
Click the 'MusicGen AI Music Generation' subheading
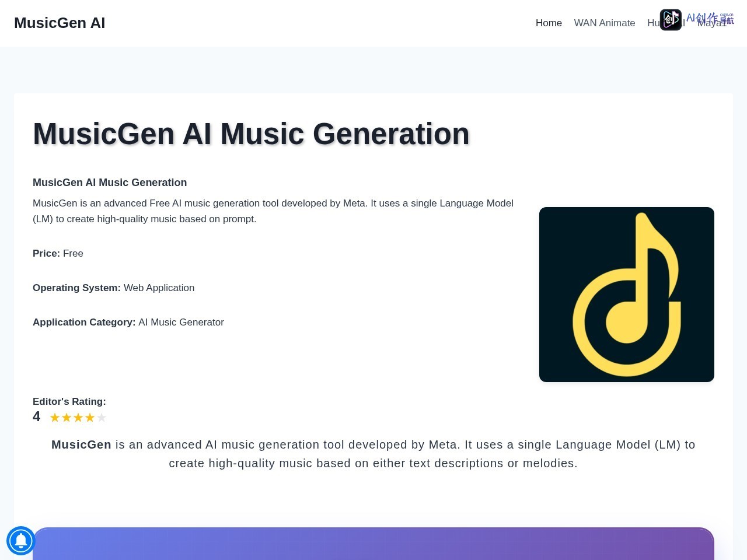coord(110,183)
